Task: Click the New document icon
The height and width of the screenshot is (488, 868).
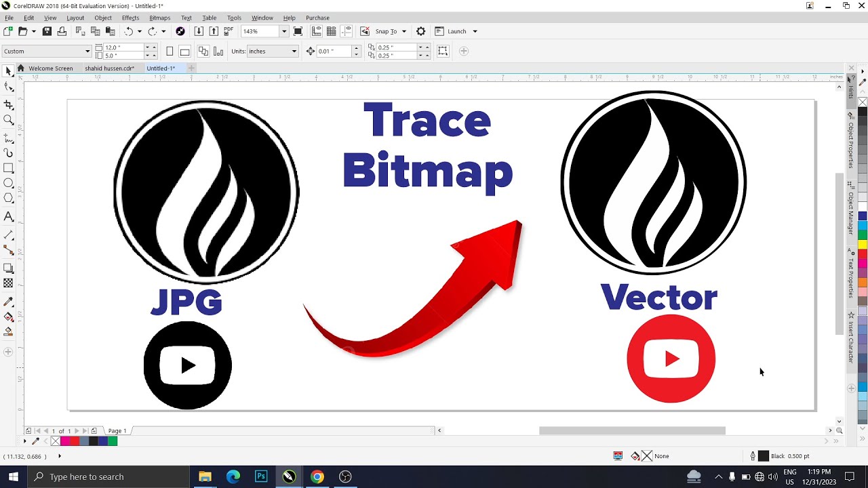Action: point(7,31)
